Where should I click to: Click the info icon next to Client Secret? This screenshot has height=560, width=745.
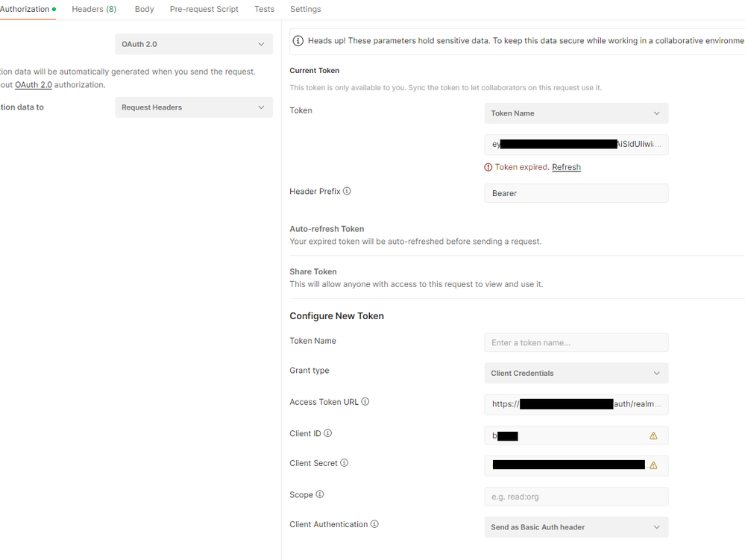pos(345,463)
